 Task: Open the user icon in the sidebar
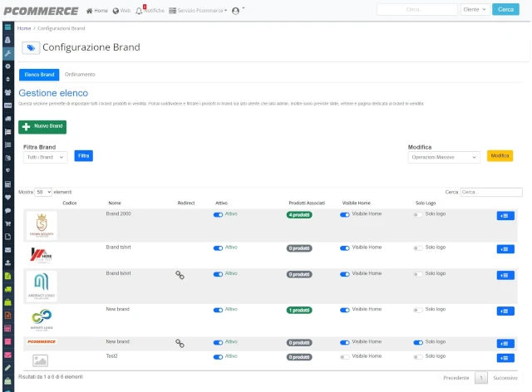click(7, 40)
